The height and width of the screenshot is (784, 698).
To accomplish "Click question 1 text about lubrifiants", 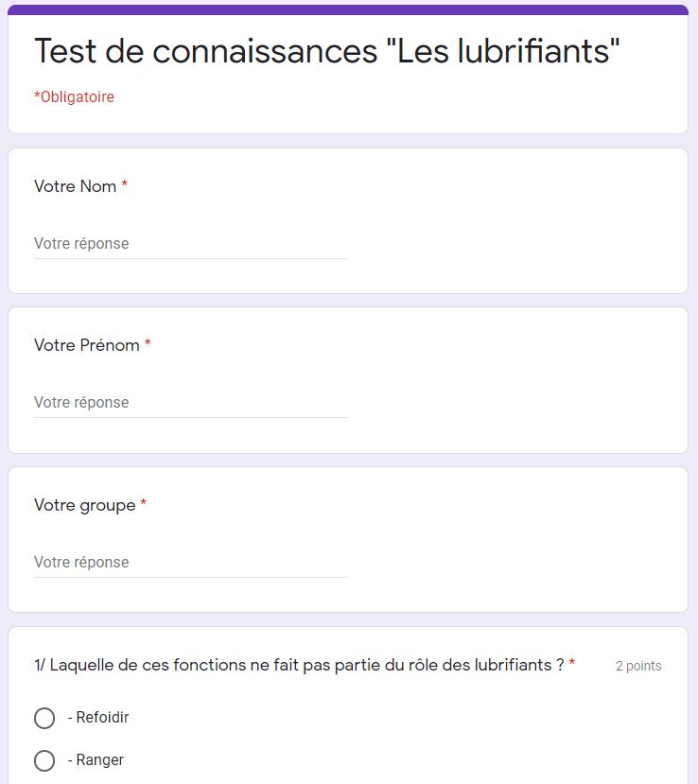I will click(299, 665).
